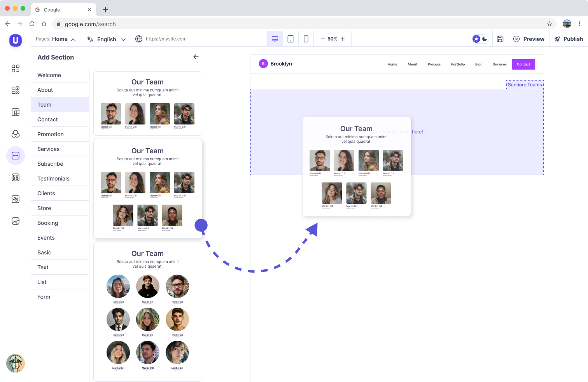Select the components grid icon in sidebar
Image resolution: width=588 pixels, height=382 pixels.
pos(16,177)
